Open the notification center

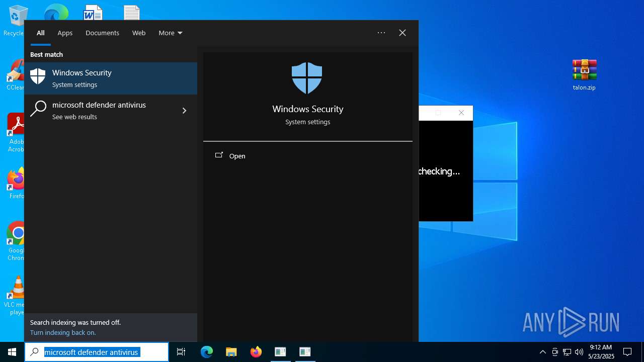click(627, 352)
